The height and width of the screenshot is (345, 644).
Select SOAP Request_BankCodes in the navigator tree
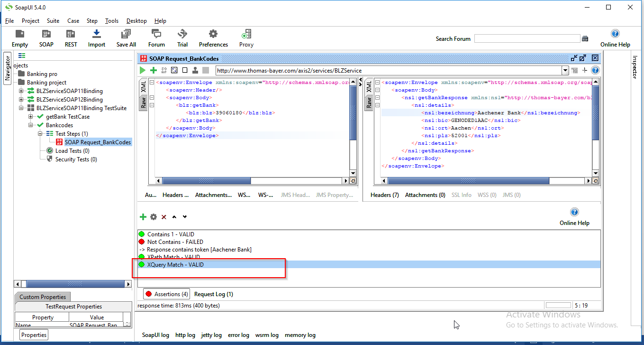(x=98, y=142)
